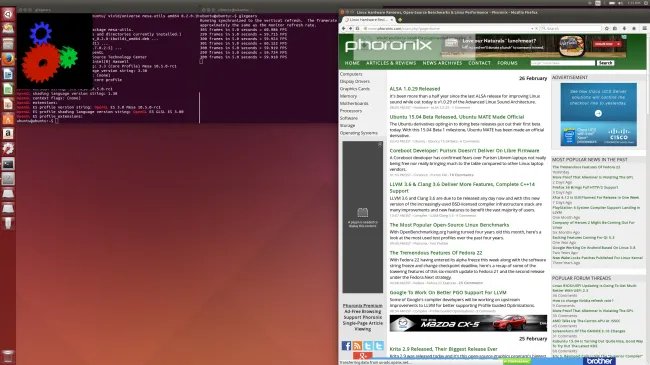650x365 pixels.
Task: Open a new Firefox tab
Action: (x=400, y=19)
